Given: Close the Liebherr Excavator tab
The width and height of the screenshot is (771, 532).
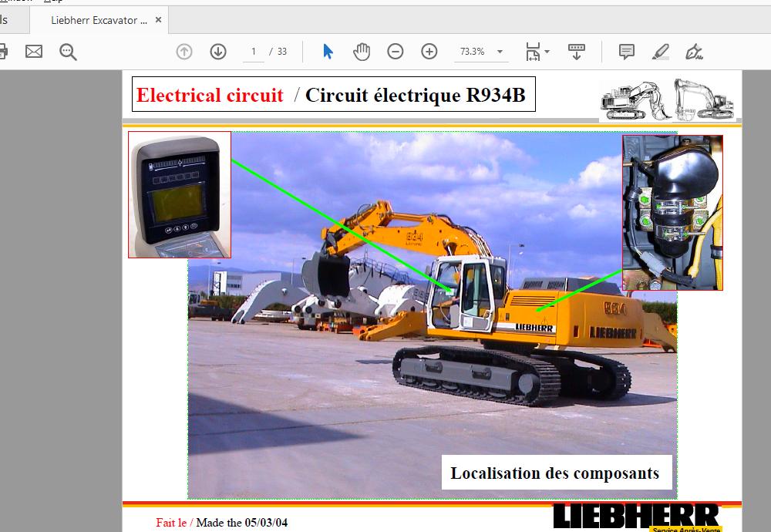Looking at the screenshot, I should tap(158, 20).
